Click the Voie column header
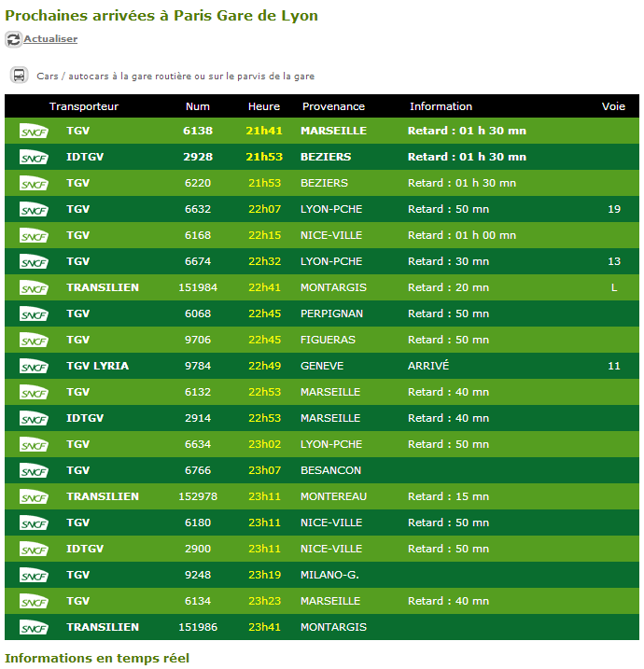 [613, 106]
